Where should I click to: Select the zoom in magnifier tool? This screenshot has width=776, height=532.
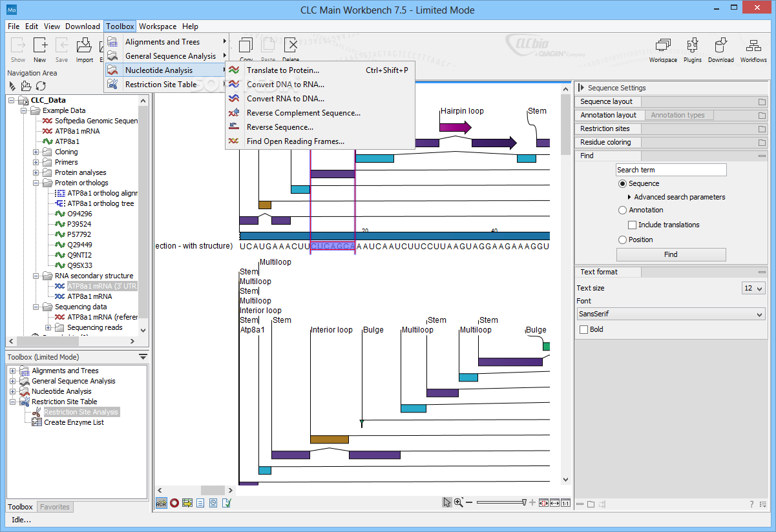tap(458, 502)
